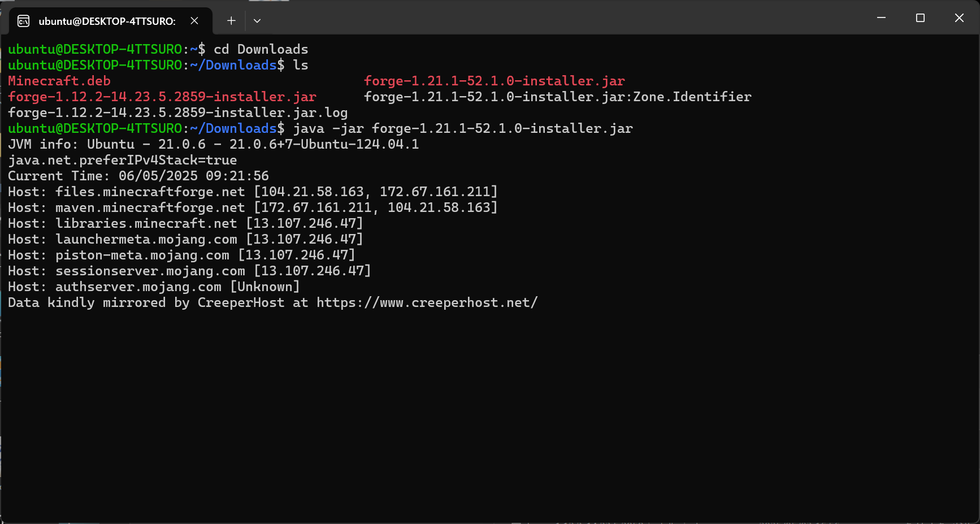Click the terminal icon on the Ubuntu tab

(24, 21)
